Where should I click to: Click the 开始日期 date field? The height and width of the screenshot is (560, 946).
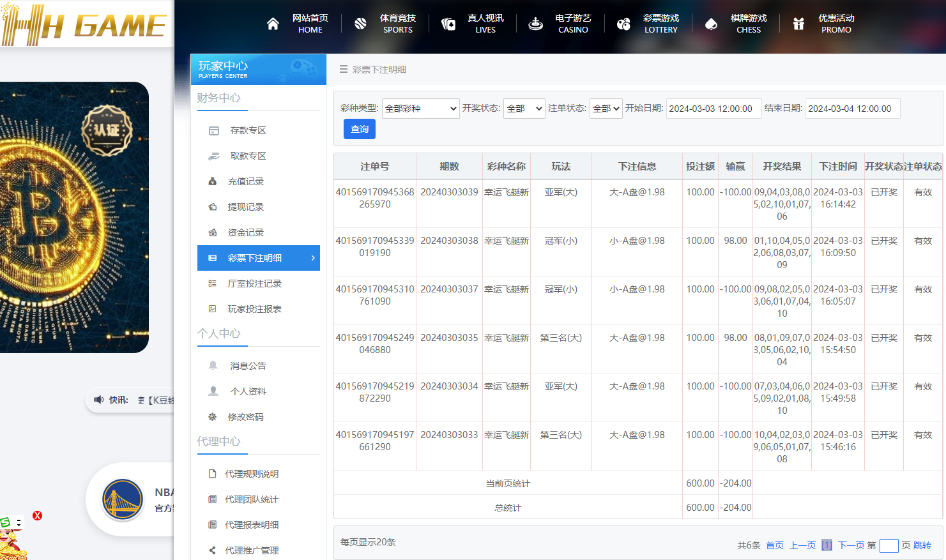point(713,109)
